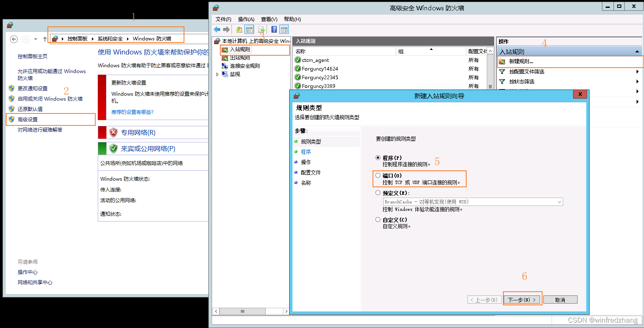Click the 组 column header to sort
Viewport: 644px width, 328px height.
tap(431, 51)
